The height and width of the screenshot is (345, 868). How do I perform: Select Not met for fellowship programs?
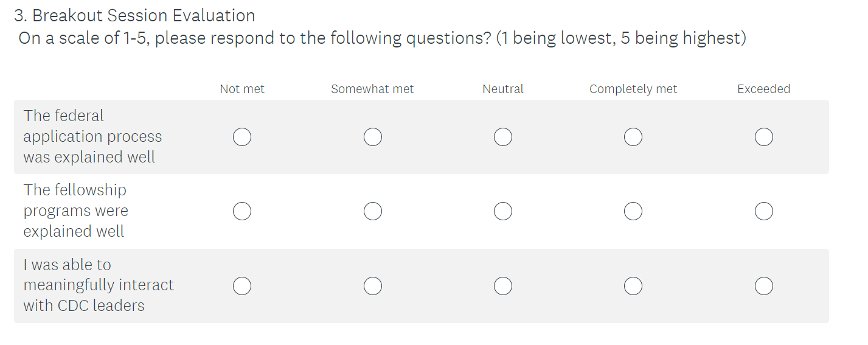242,211
